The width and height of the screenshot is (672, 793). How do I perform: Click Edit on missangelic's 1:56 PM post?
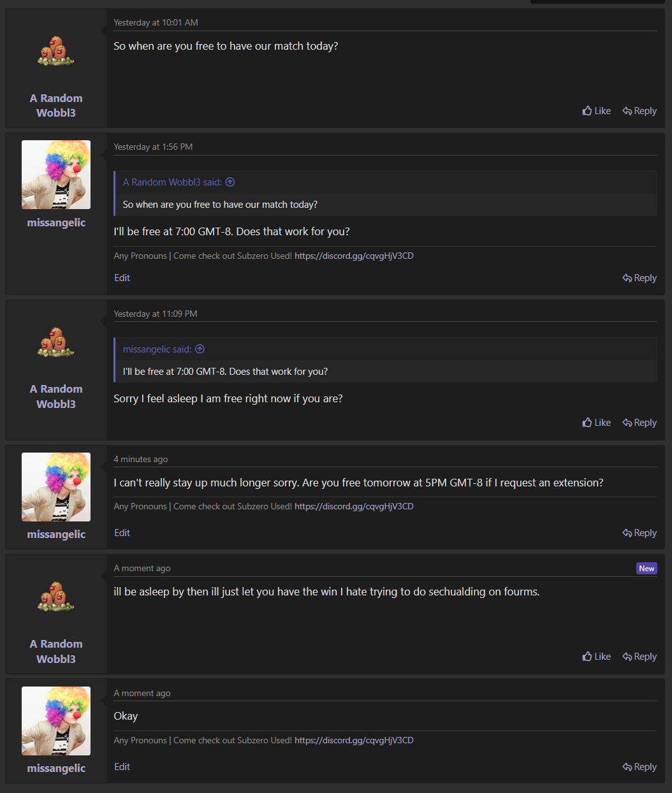122,277
